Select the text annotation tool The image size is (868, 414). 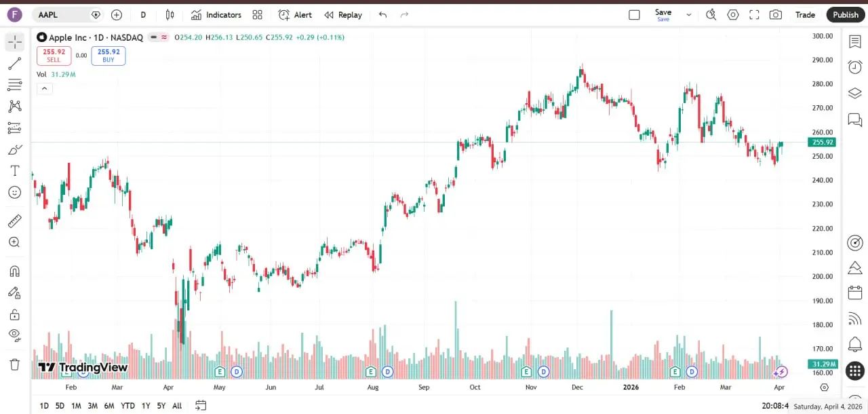[x=15, y=170]
